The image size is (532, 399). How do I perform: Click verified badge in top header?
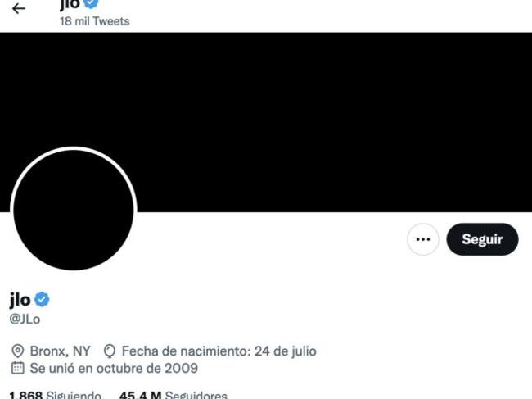coord(91,2)
